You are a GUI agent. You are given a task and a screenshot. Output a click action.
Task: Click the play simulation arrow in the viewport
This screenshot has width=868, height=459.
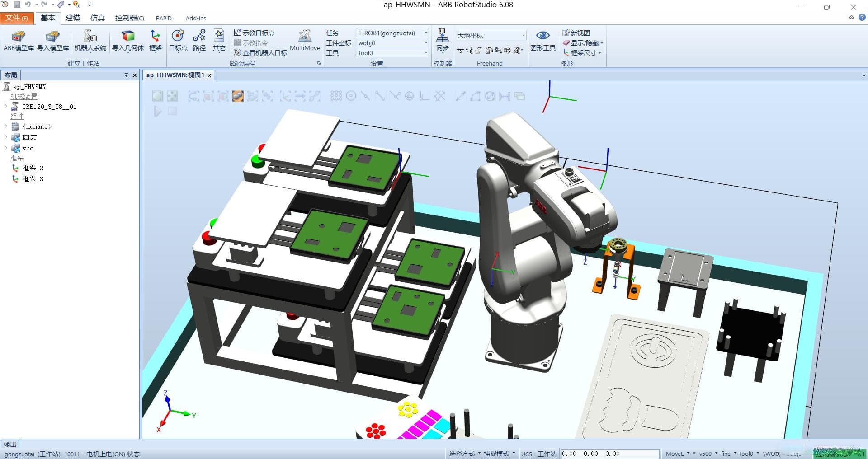pos(157,111)
